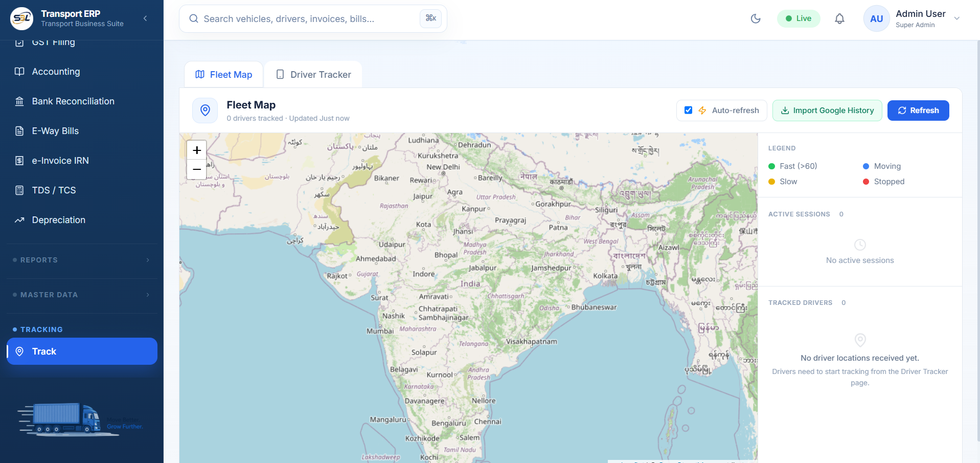Open the Admin User dropdown arrow
This screenshot has height=463, width=980.
(957, 18)
